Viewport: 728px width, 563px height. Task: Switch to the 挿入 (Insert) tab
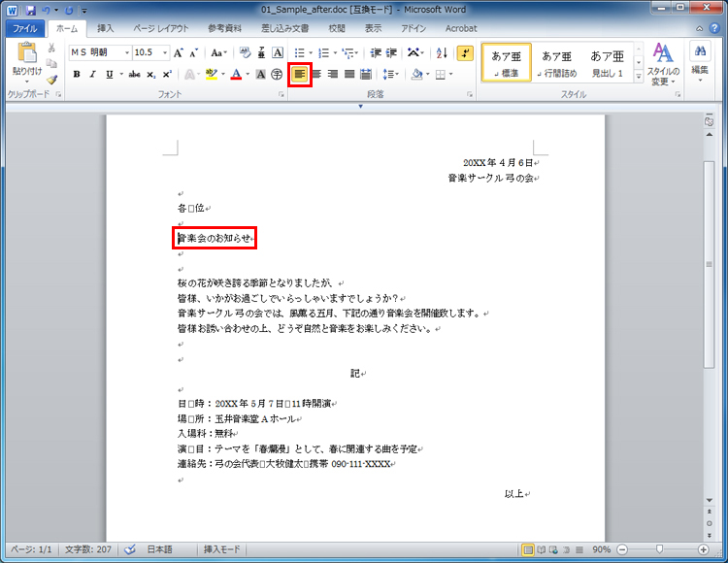point(106,28)
